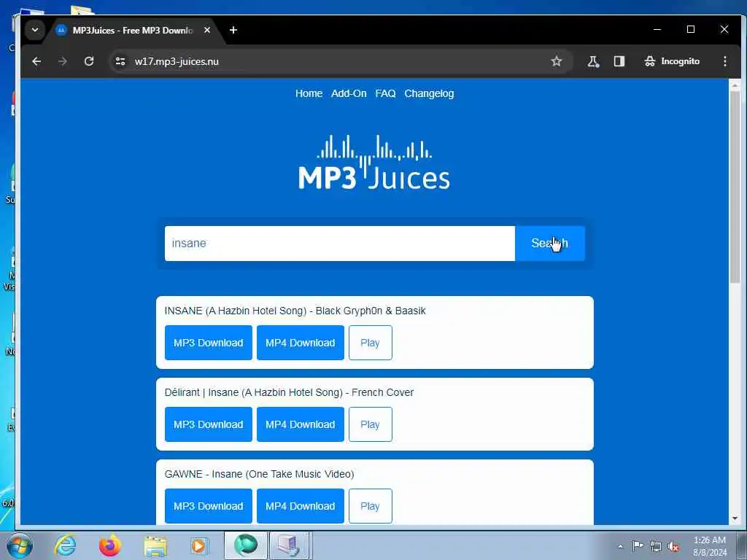Open a new browser tab
Image resolution: width=747 pixels, height=560 pixels.
pyautogui.click(x=233, y=30)
